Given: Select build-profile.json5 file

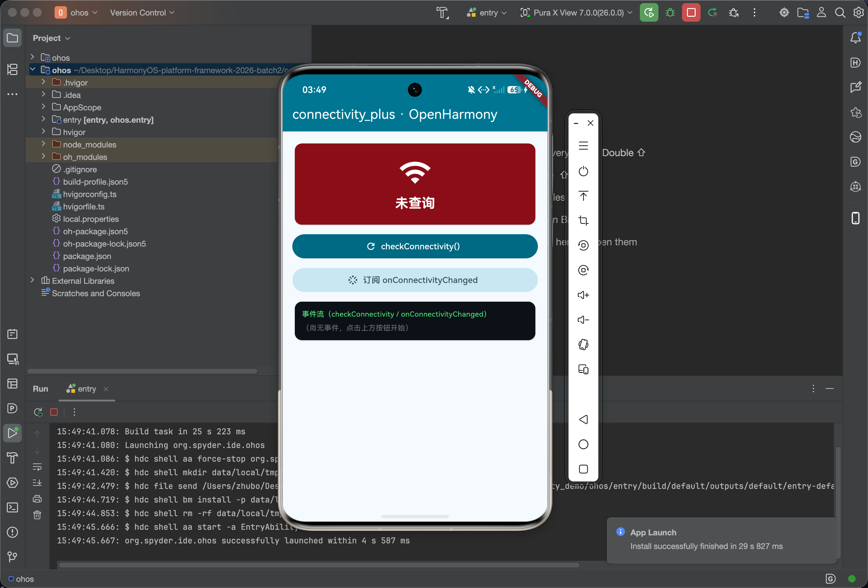Looking at the screenshot, I should pyautogui.click(x=95, y=182).
